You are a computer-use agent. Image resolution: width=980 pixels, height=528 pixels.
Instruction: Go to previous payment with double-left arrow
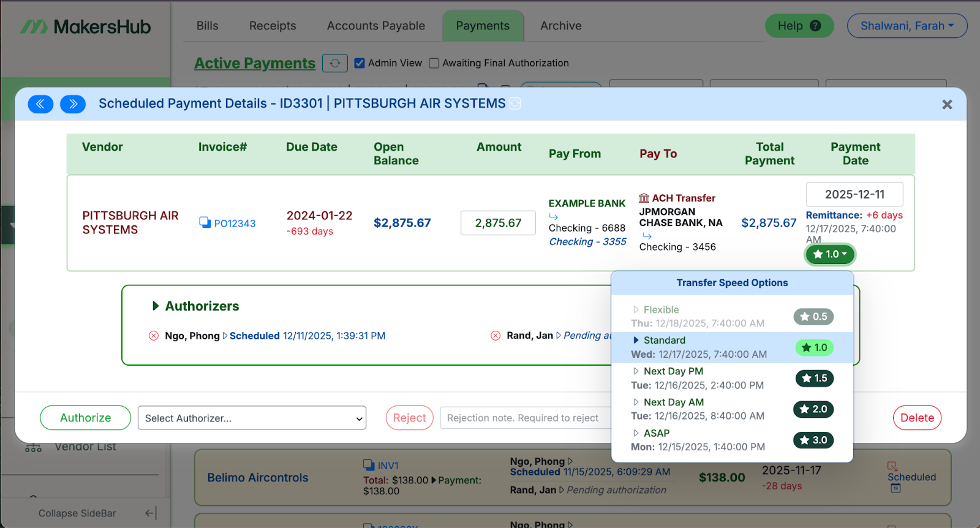tap(40, 104)
